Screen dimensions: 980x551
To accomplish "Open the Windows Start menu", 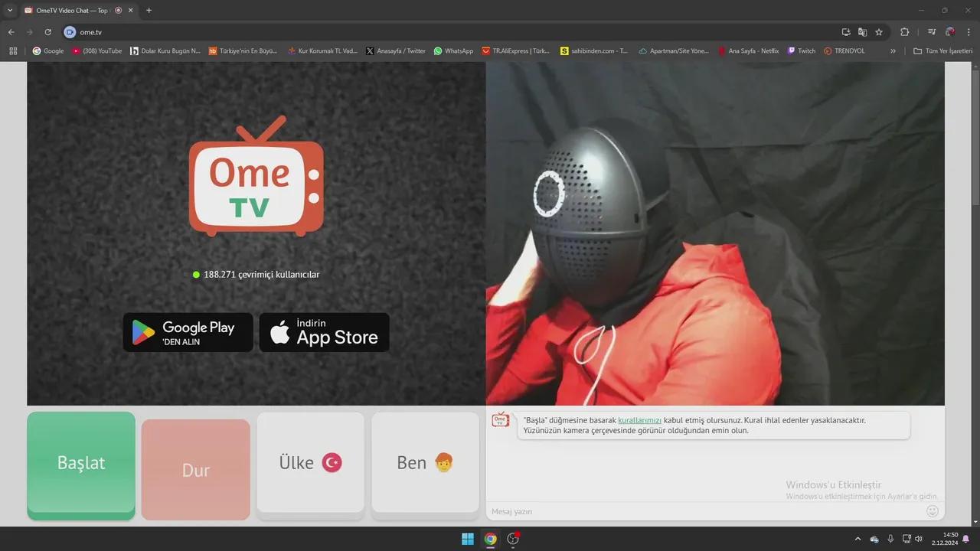I will 468,539.
